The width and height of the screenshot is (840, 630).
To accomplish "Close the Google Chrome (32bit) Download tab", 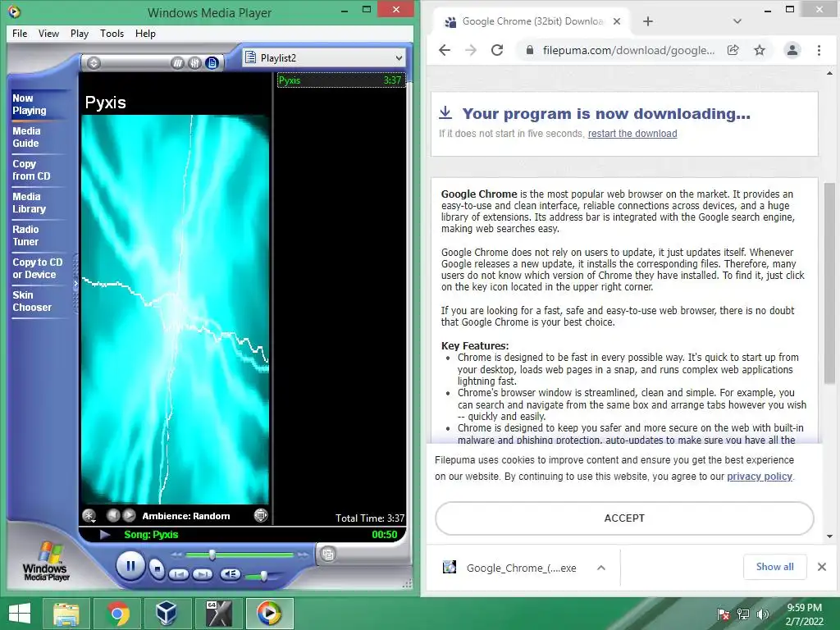I will coord(617,21).
